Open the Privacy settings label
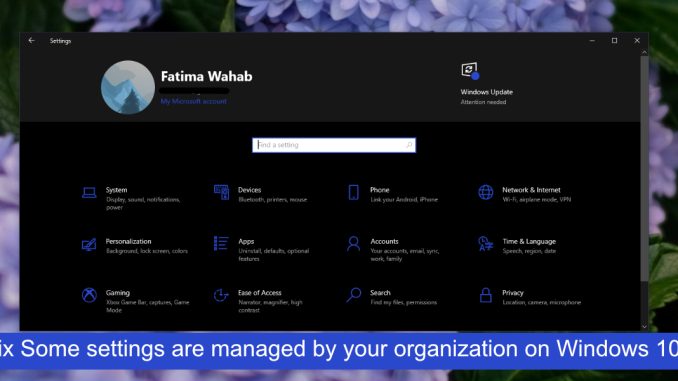The image size is (678, 381). pos(512,293)
